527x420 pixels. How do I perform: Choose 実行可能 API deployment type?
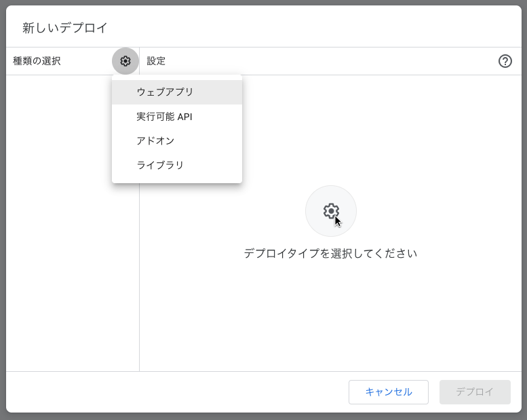click(177, 117)
